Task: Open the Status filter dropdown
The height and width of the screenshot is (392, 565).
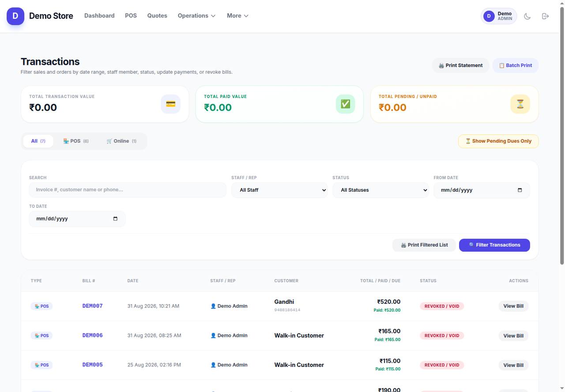Action: coord(380,190)
